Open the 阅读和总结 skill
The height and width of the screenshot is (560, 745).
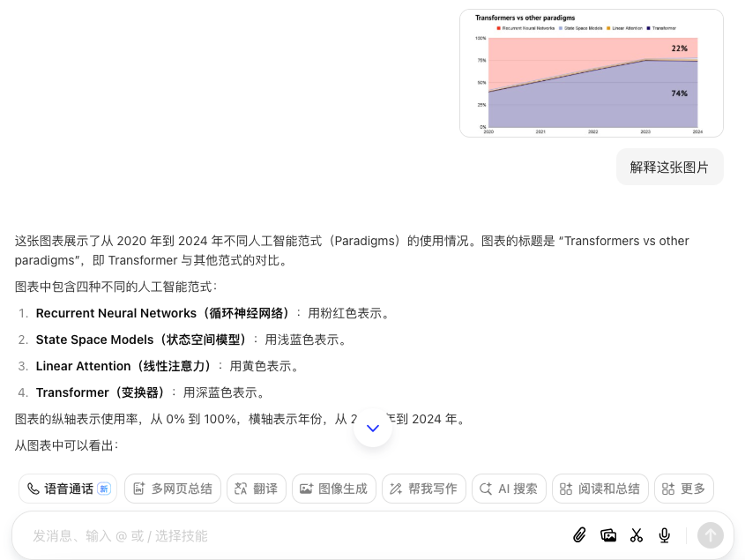600,489
